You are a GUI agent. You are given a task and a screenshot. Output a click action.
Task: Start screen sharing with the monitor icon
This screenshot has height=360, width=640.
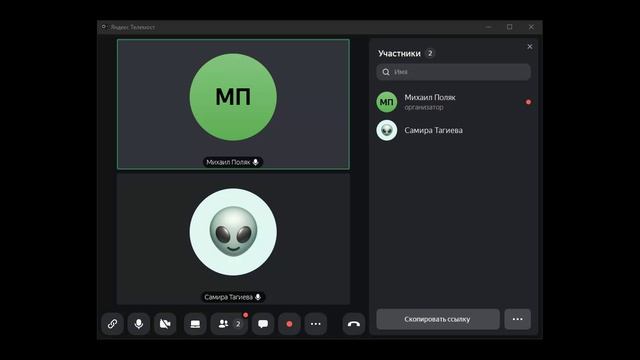(195, 324)
